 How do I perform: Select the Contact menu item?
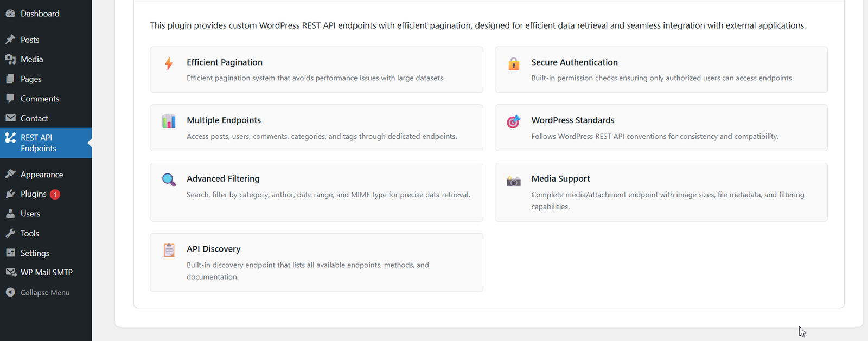(46, 118)
